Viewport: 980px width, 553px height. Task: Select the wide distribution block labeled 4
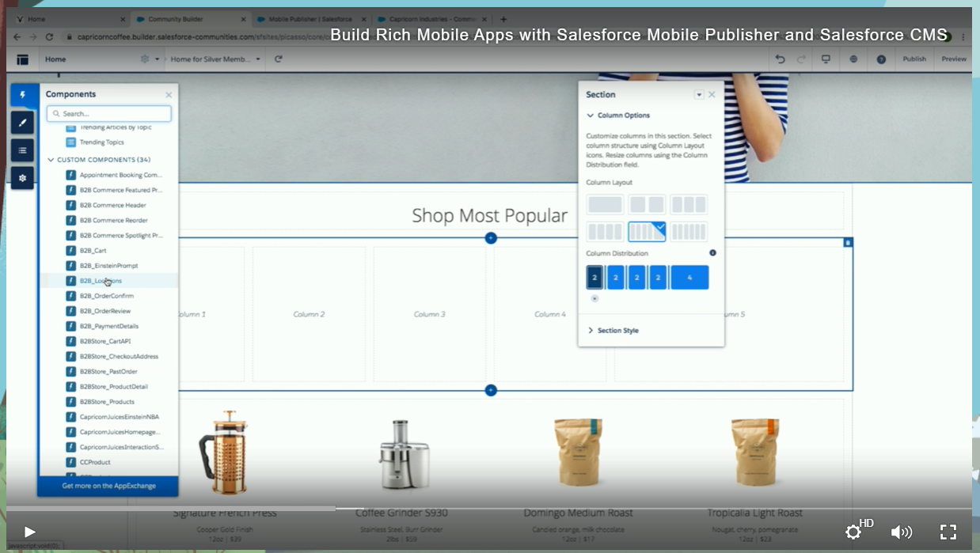pyautogui.click(x=689, y=278)
